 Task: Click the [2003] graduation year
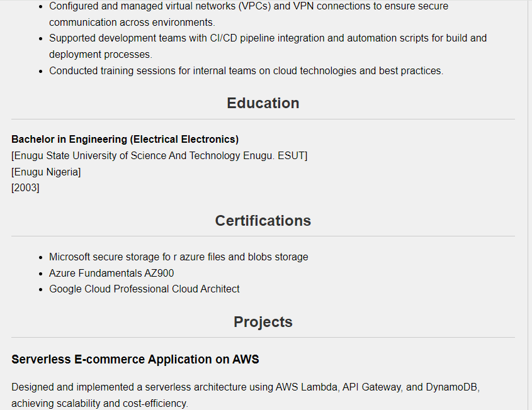[25, 188]
